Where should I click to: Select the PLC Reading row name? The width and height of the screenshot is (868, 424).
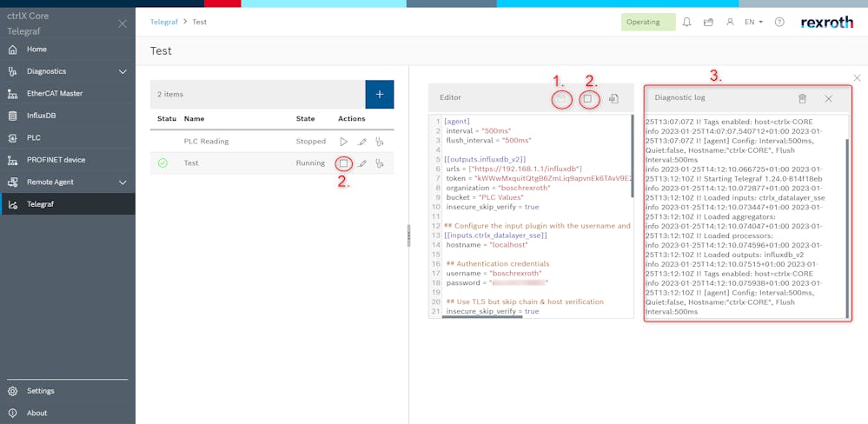tap(206, 141)
